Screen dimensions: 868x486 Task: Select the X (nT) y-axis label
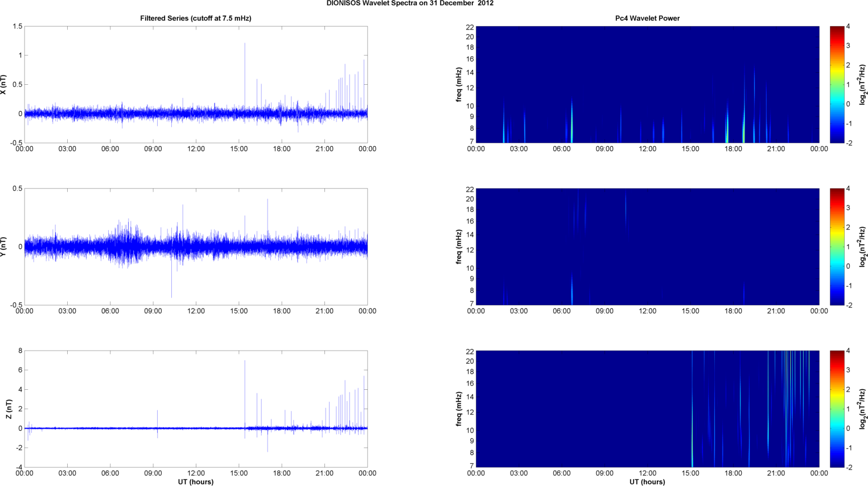(x=4, y=85)
